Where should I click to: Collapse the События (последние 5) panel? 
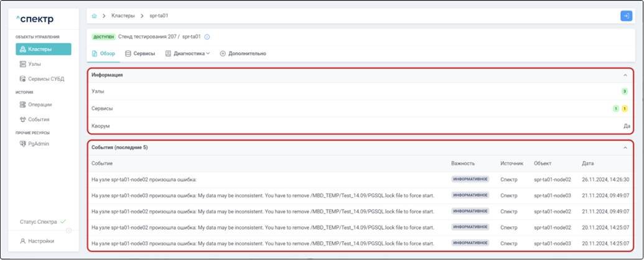(625, 148)
